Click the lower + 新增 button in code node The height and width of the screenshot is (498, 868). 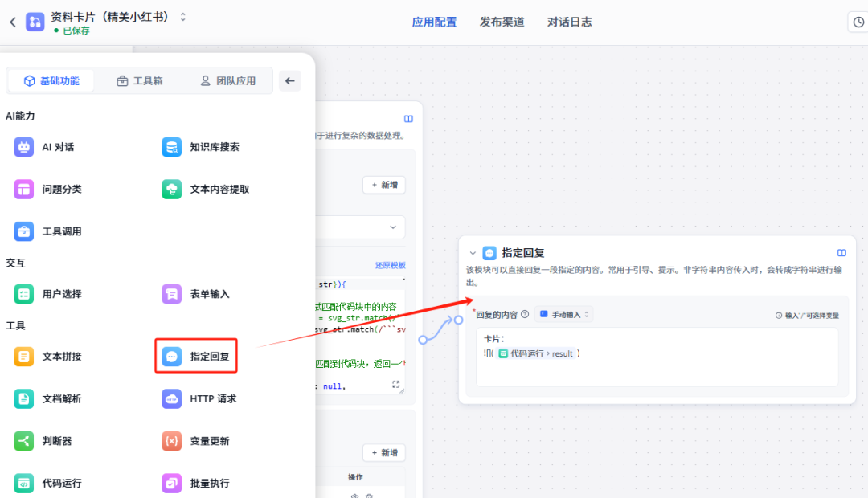pos(384,453)
